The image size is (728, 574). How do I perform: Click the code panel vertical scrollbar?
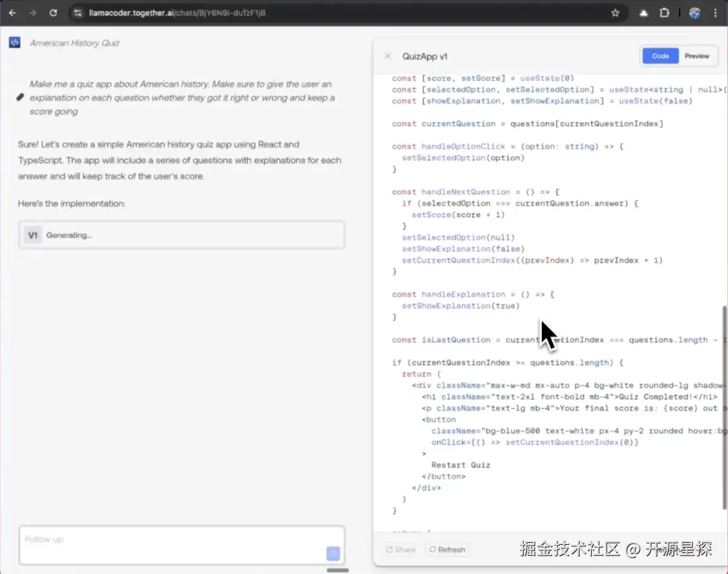[724, 408]
